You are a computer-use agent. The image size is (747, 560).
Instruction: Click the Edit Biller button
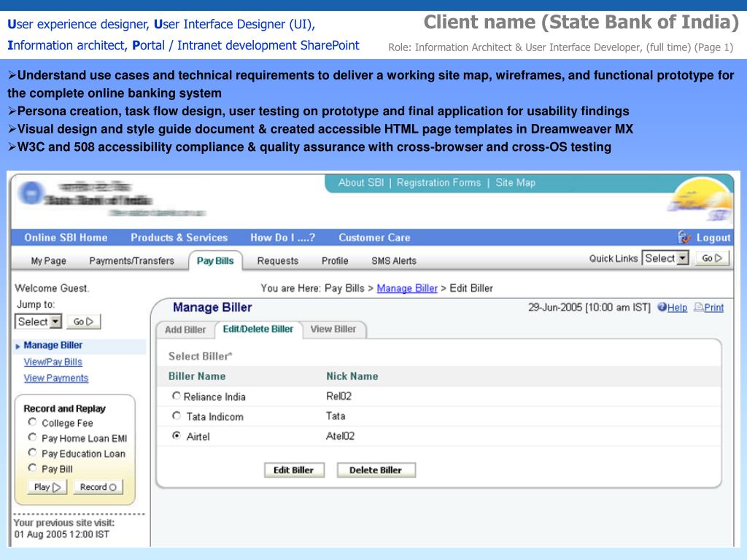[x=294, y=470]
